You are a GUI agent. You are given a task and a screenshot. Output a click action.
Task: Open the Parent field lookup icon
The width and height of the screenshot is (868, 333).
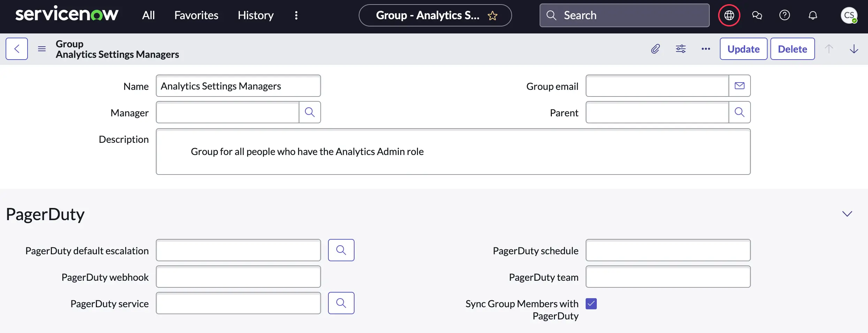(x=739, y=112)
